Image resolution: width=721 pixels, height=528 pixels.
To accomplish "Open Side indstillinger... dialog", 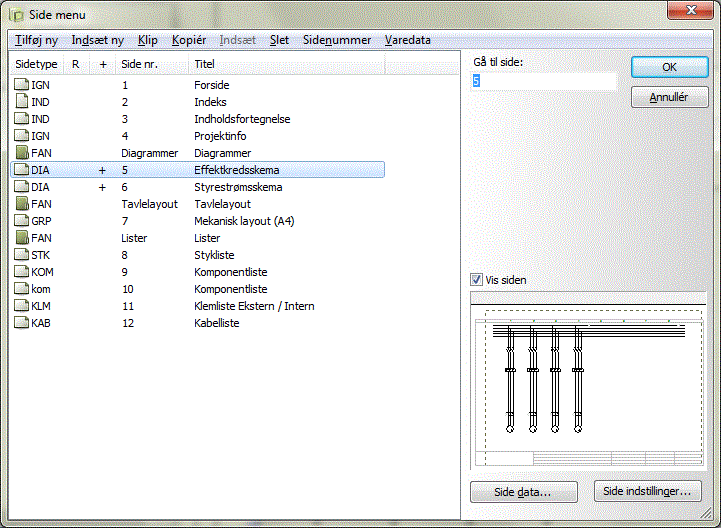I will [x=647, y=491].
